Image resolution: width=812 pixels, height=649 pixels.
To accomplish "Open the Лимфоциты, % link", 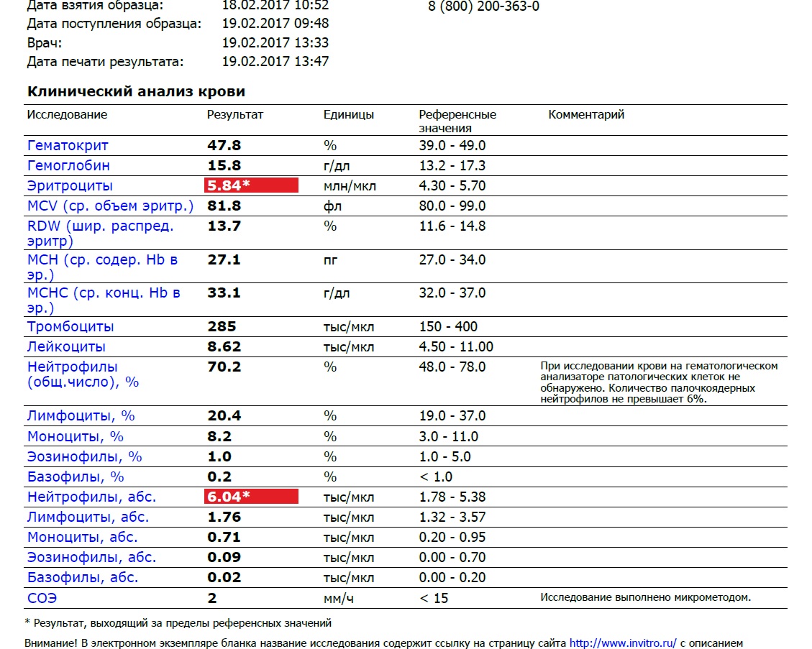I will point(81,416).
